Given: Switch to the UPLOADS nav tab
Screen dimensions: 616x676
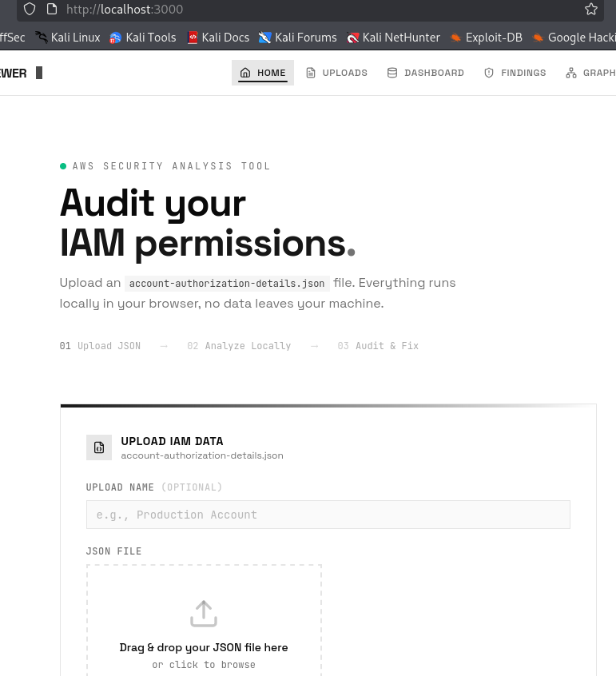Looking at the screenshot, I should tap(336, 73).
